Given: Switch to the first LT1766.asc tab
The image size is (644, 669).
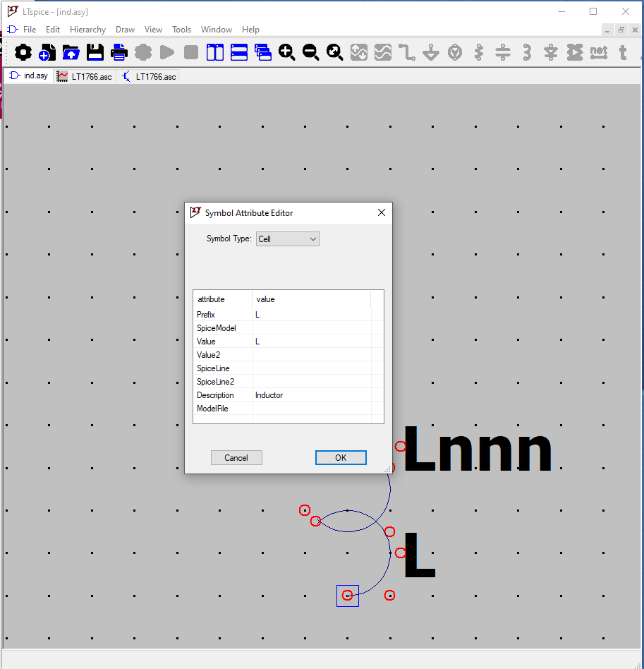Looking at the screenshot, I should tap(85, 76).
